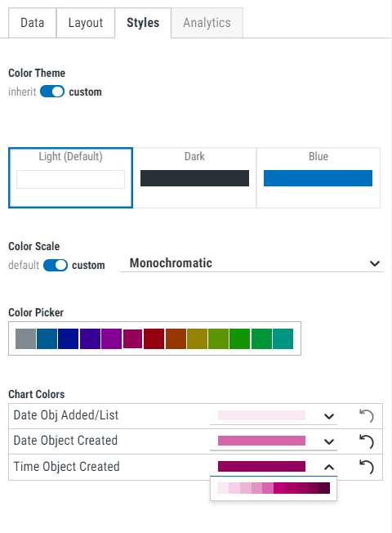Viewport: 392px width, 533px height.
Task: Switch to the Data tab
Action: [33, 23]
